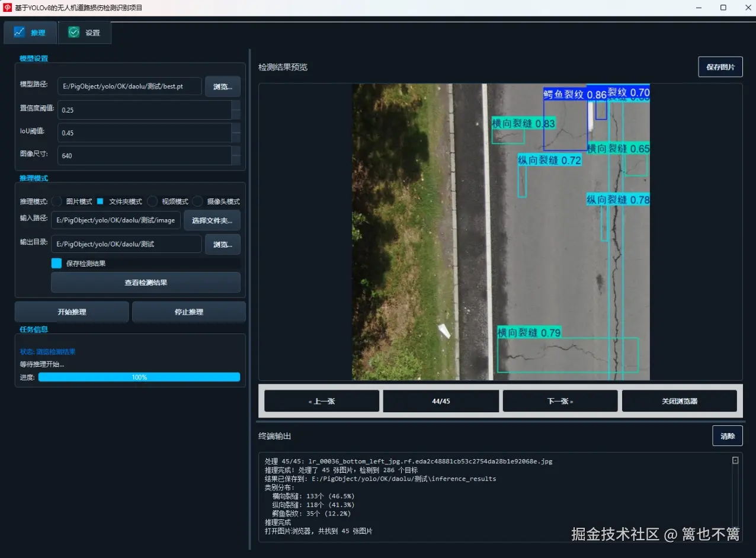Select 视频模式 radio button
The image size is (756, 558).
(x=152, y=201)
